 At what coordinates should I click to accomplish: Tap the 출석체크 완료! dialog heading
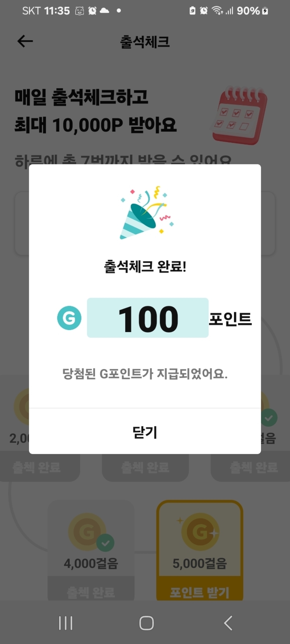click(145, 266)
